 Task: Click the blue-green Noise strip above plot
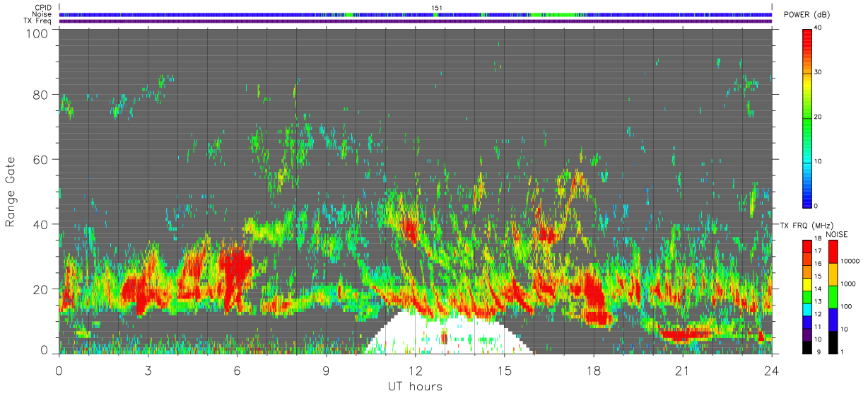pyautogui.click(x=416, y=14)
